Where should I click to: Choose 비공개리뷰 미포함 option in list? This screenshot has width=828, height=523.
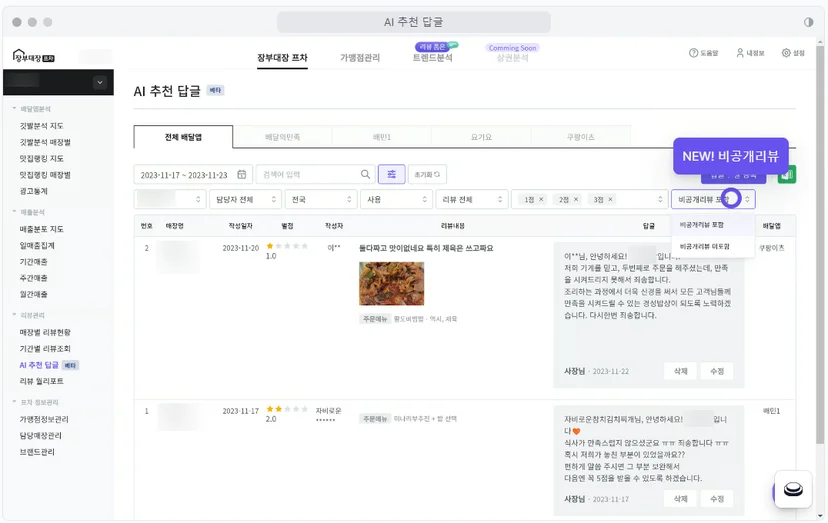click(x=713, y=247)
